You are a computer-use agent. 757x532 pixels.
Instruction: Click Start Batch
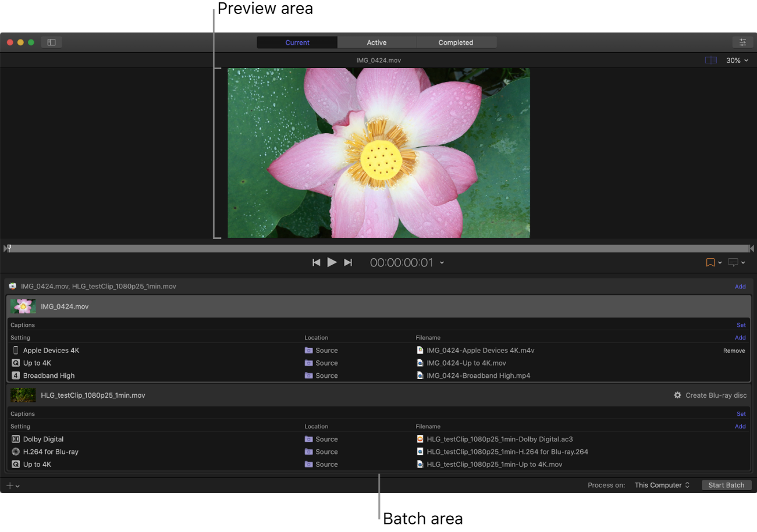pyautogui.click(x=726, y=485)
